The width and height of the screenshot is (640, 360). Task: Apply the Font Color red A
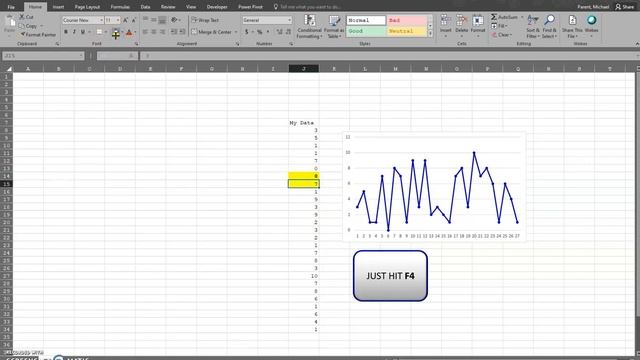click(x=129, y=32)
